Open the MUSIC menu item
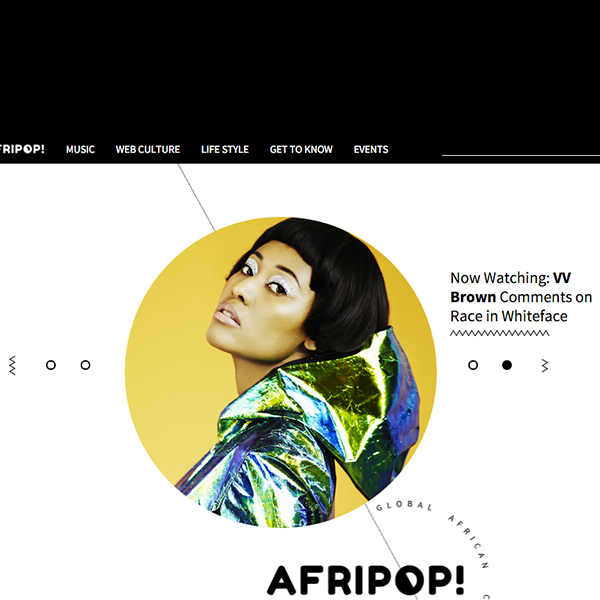 click(x=80, y=149)
